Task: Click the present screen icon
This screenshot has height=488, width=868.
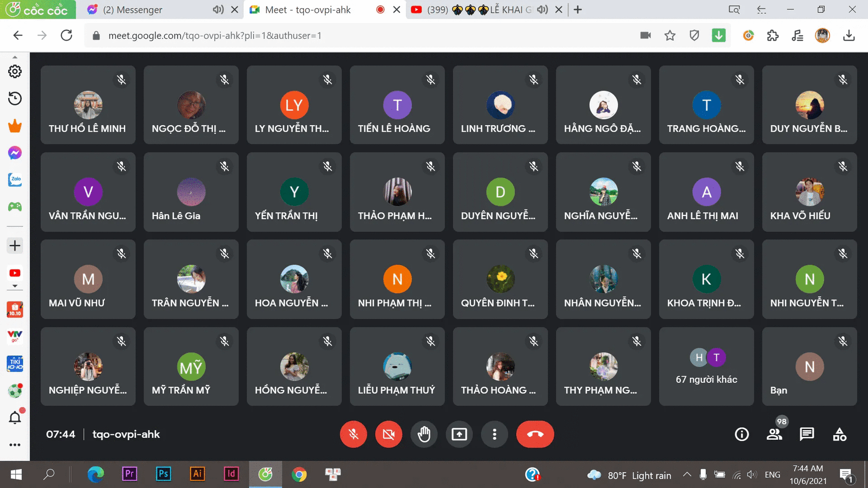Action: [459, 434]
